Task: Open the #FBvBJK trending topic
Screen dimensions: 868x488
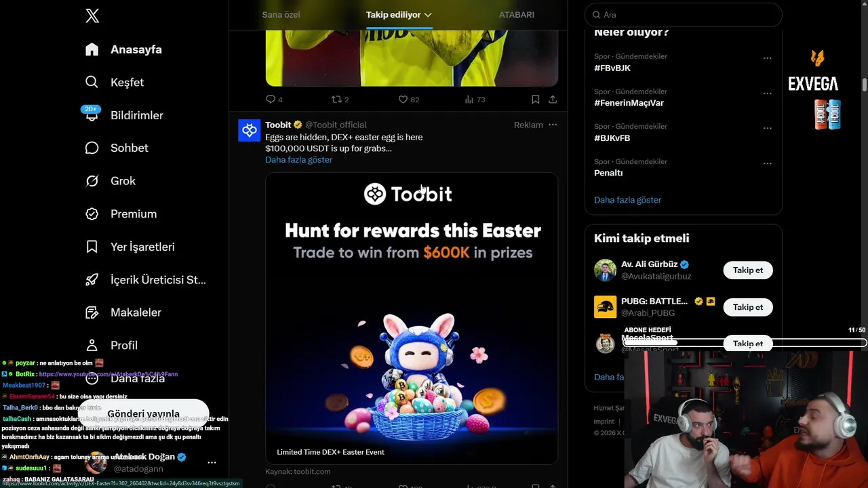Action: click(612, 68)
